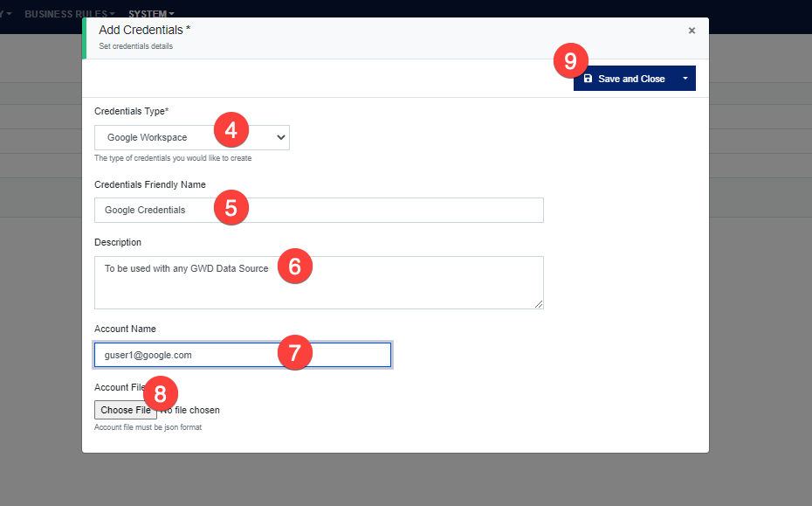
Task: Click the red number 8 marker
Action: click(x=160, y=392)
